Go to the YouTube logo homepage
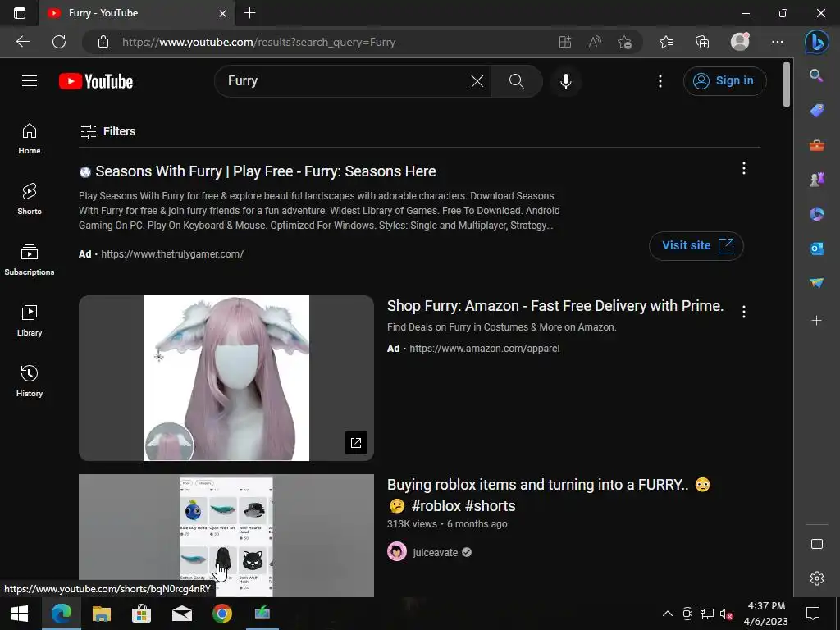 tap(96, 81)
